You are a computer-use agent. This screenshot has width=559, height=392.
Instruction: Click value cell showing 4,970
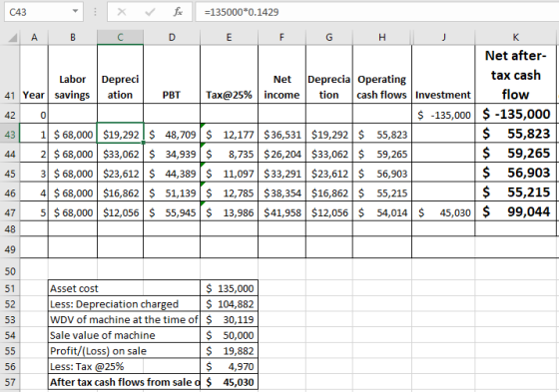pyautogui.click(x=229, y=366)
